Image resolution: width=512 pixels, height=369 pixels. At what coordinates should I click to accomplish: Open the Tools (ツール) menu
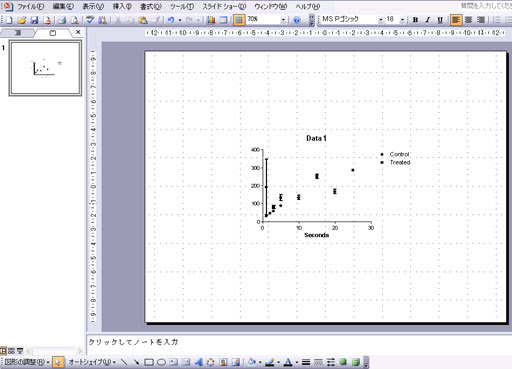click(x=182, y=6)
